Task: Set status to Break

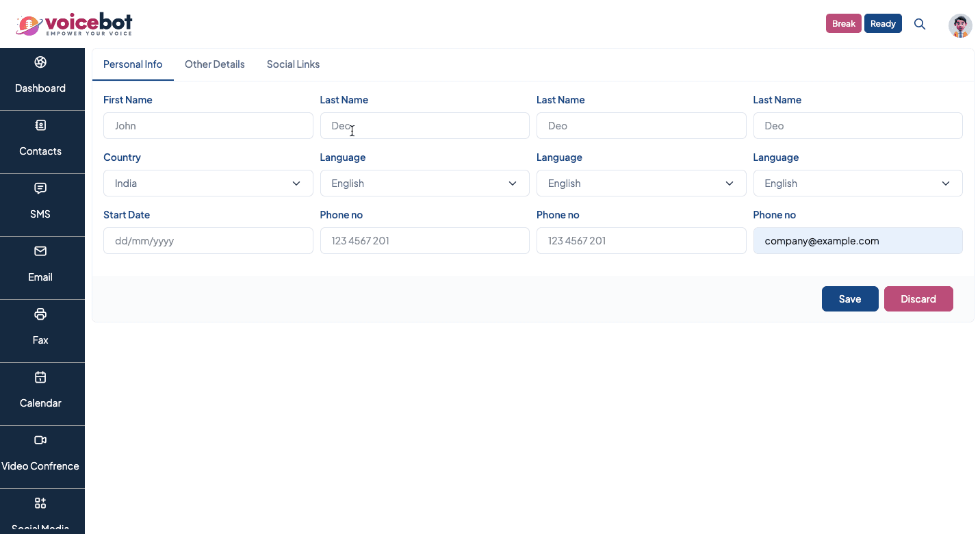Action: pyautogui.click(x=843, y=24)
